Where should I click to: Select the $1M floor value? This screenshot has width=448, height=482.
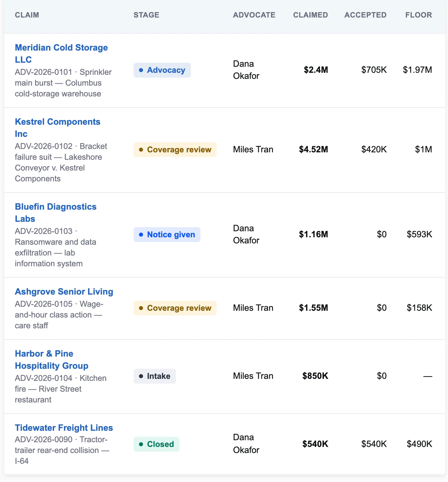424,149
